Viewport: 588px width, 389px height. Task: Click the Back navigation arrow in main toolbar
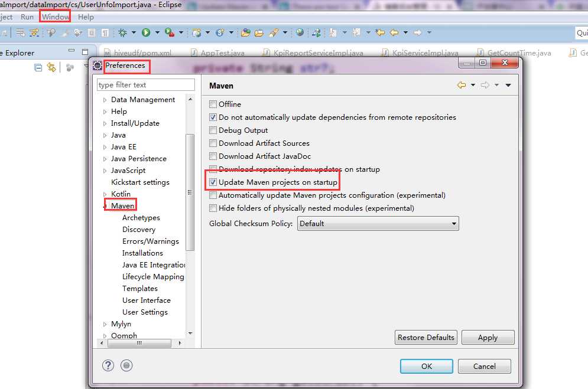pos(394,32)
